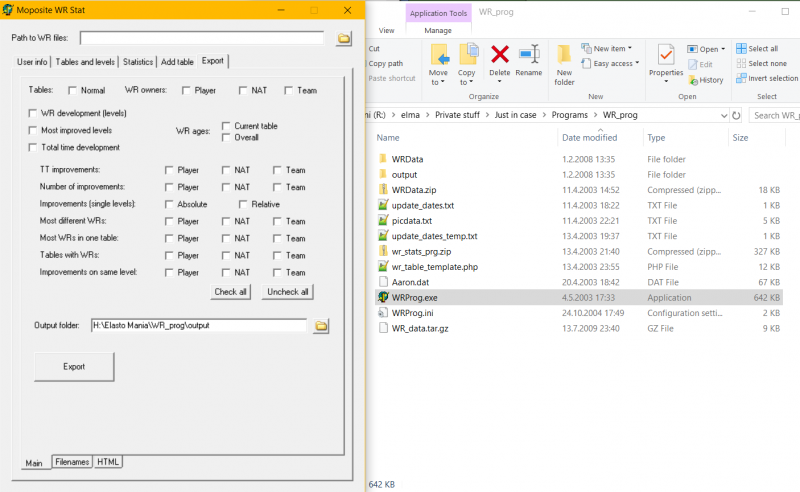Image resolution: width=800 pixels, height=492 pixels.
Task: Click the Move to icon
Action: point(439,60)
